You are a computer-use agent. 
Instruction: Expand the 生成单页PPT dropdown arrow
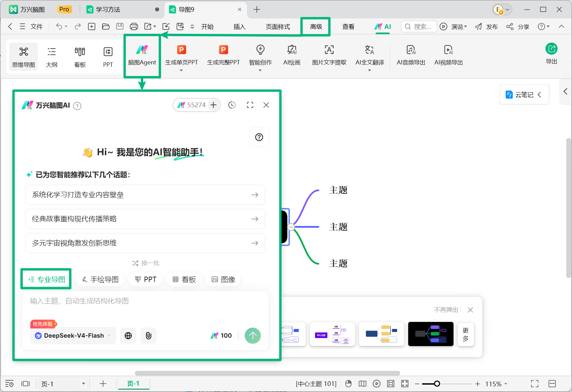(181, 70)
